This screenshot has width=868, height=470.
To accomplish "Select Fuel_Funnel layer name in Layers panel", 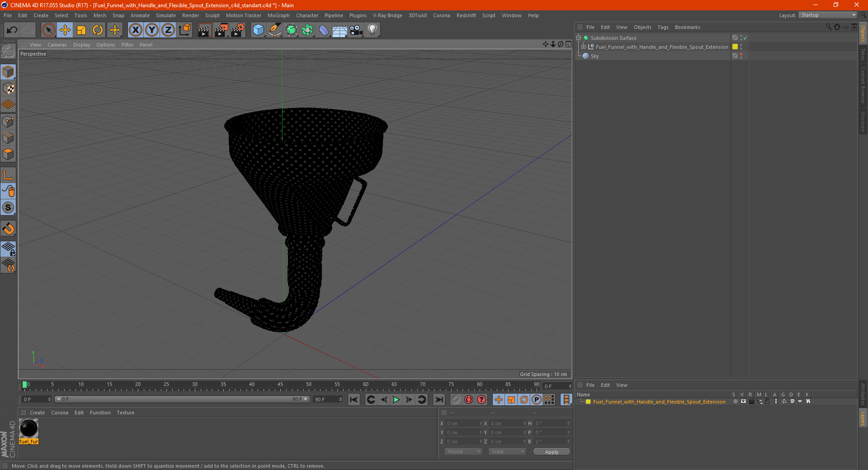I will point(659,402).
